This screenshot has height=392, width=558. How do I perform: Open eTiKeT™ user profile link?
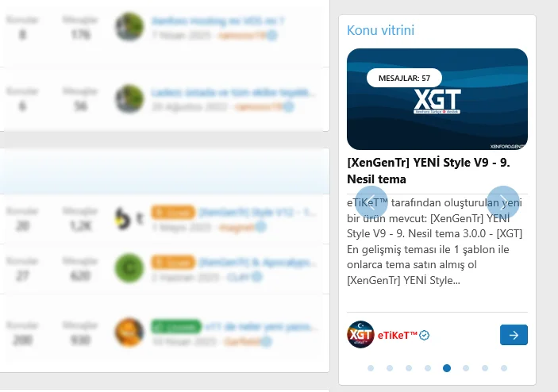[x=397, y=335]
